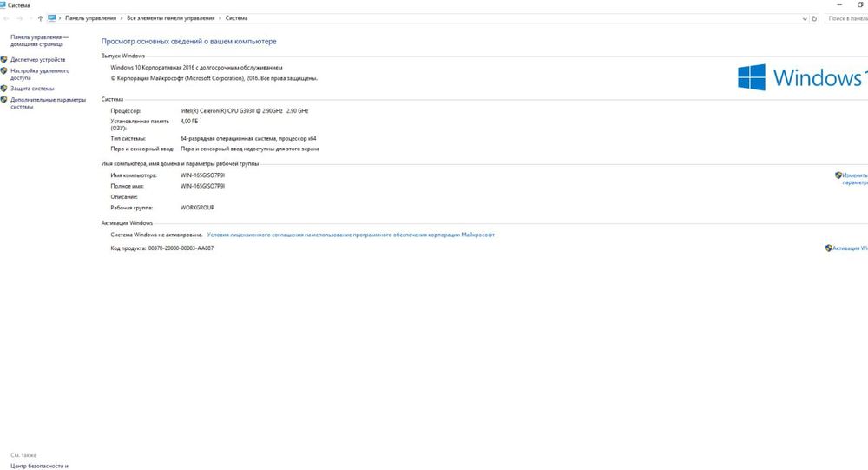Select Все элементы панели управления breadcrumb
The height and width of the screenshot is (470, 868).
(170, 18)
